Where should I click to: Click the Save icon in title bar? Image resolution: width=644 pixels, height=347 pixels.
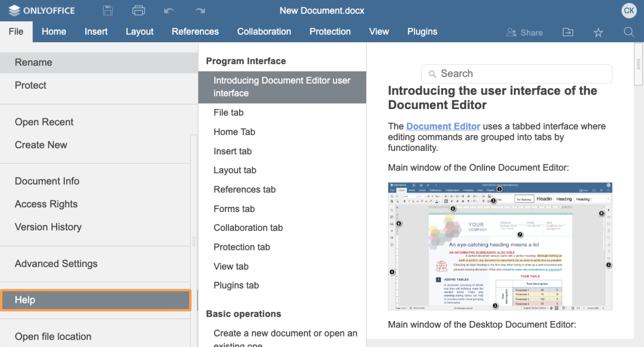coord(108,10)
